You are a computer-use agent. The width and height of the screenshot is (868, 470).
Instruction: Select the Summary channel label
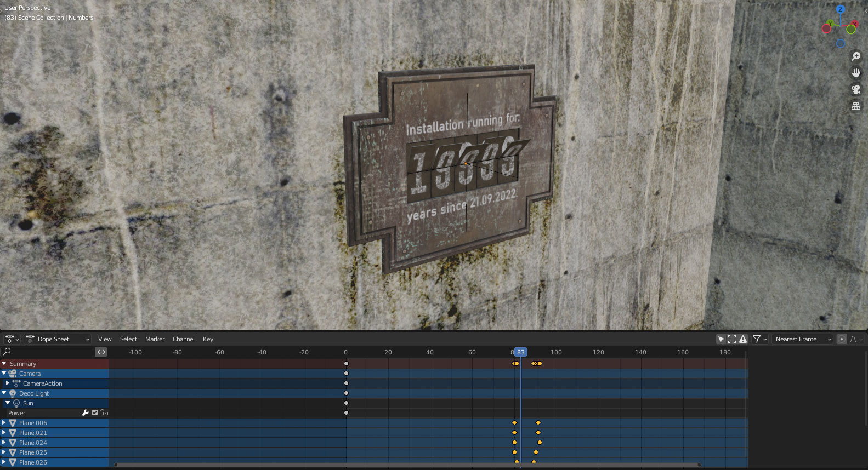pyautogui.click(x=23, y=364)
